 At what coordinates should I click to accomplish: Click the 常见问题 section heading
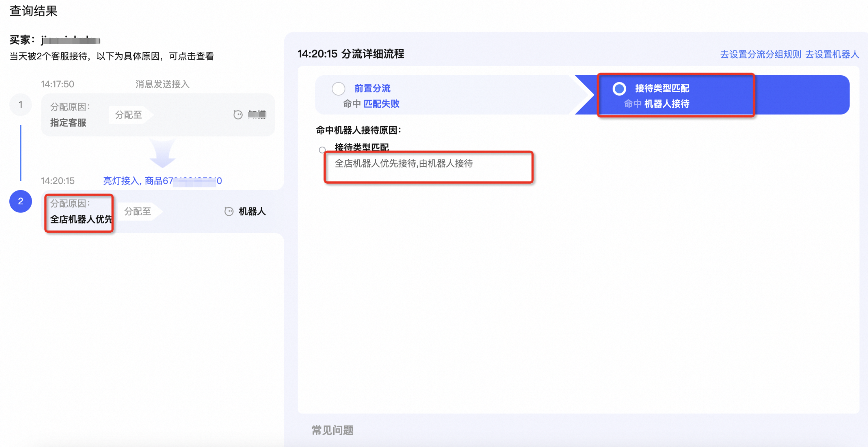tap(332, 430)
